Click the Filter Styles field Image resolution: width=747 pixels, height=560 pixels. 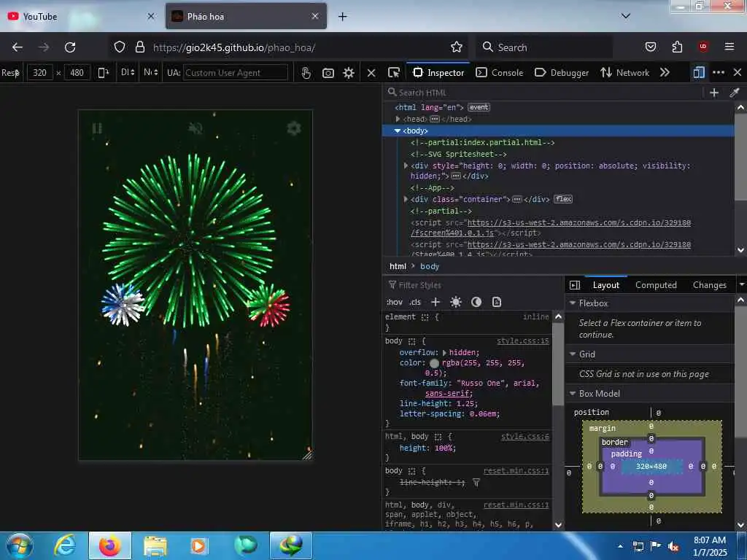pyautogui.click(x=472, y=285)
